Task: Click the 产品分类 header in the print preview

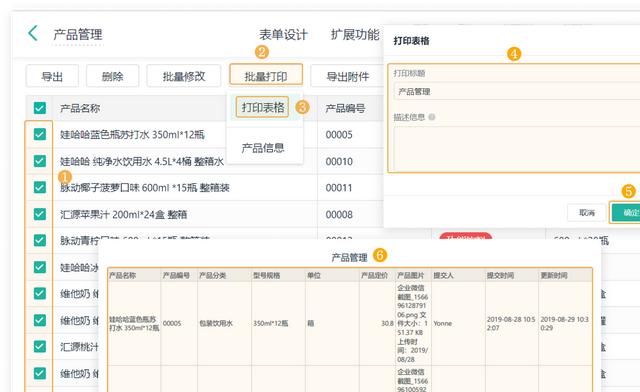Action: point(213,276)
